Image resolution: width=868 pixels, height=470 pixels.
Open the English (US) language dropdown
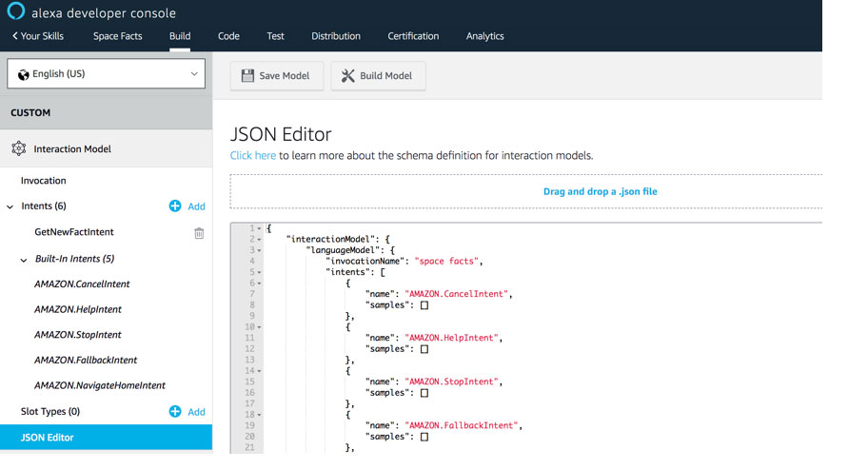click(x=106, y=73)
